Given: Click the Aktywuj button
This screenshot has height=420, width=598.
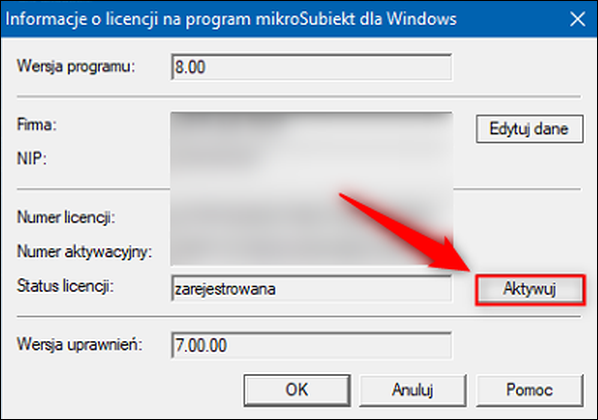Looking at the screenshot, I should tap(530, 289).
